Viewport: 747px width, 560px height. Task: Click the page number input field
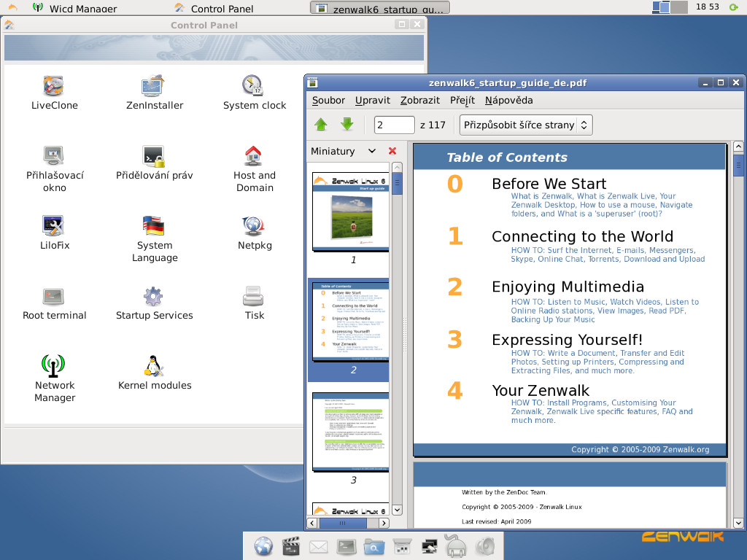coord(394,125)
